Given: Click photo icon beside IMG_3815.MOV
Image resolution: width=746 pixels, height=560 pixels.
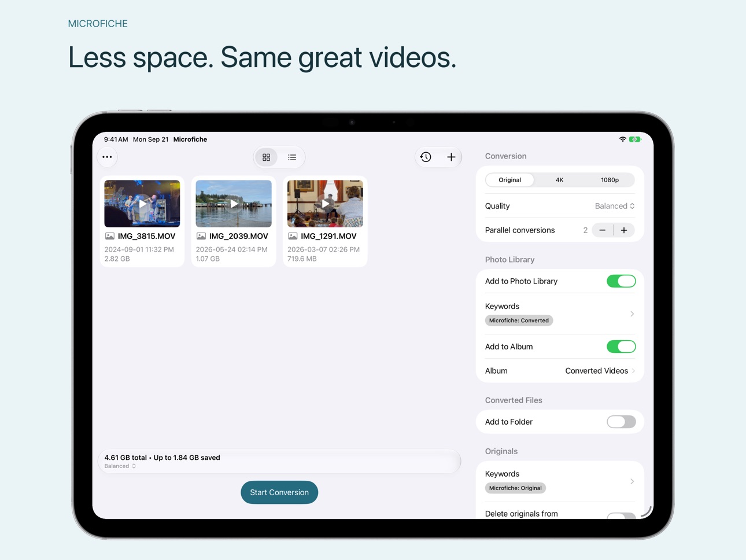Looking at the screenshot, I should click(x=110, y=236).
